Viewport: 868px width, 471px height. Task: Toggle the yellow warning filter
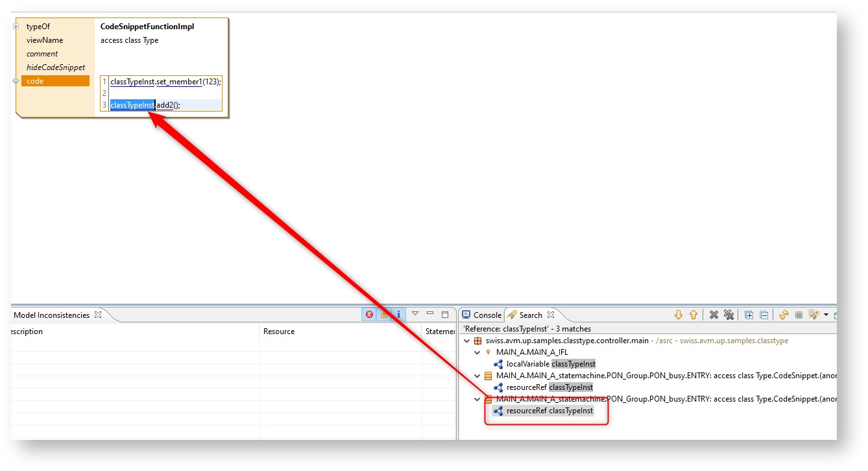pyautogui.click(x=383, y=315)
